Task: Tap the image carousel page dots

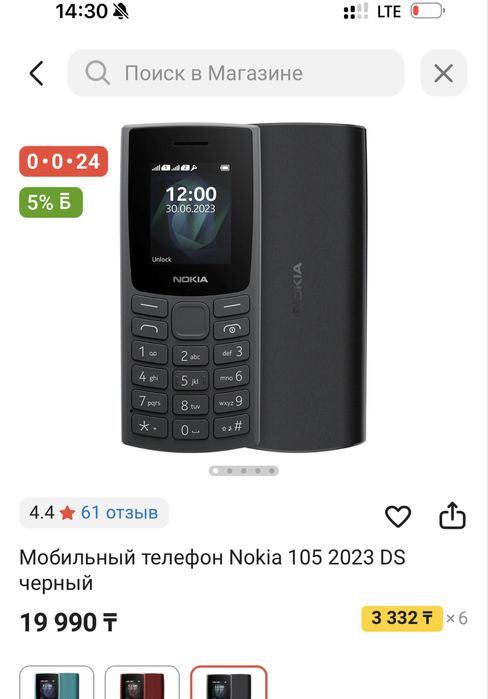Action: click(x=244, y=471)
